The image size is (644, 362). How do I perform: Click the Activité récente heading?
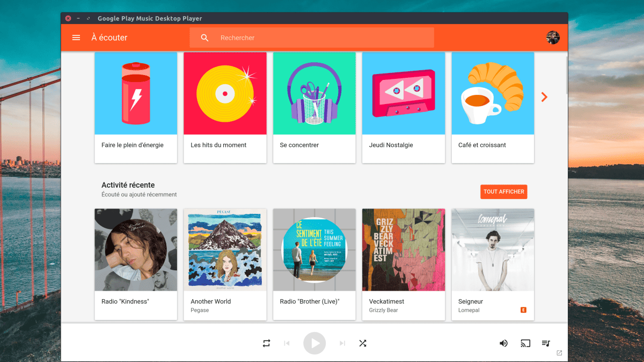point(128,185)
